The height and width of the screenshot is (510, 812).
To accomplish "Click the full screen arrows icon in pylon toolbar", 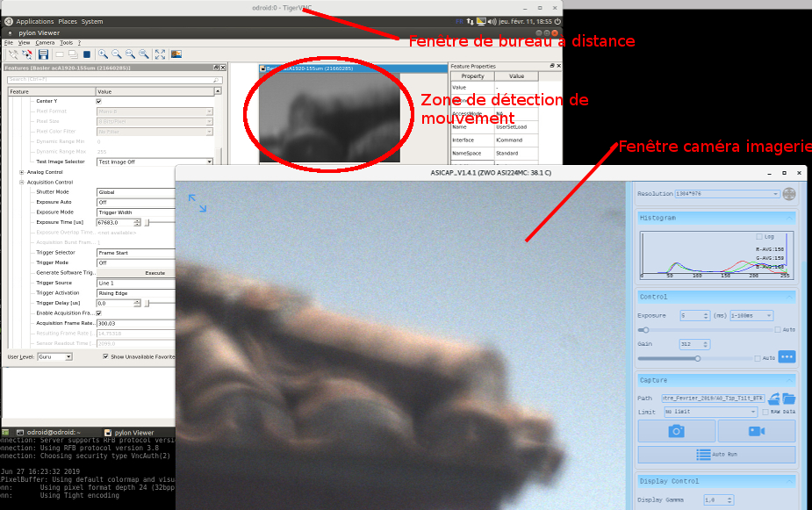I will (160, 54).
